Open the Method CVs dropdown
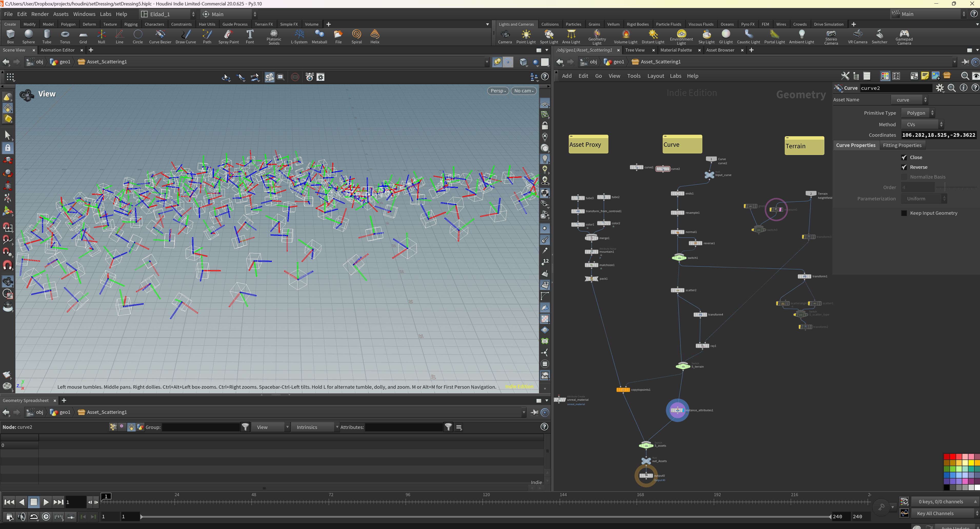The width and height of the screenshot is (980, 529). pos(922,124)
